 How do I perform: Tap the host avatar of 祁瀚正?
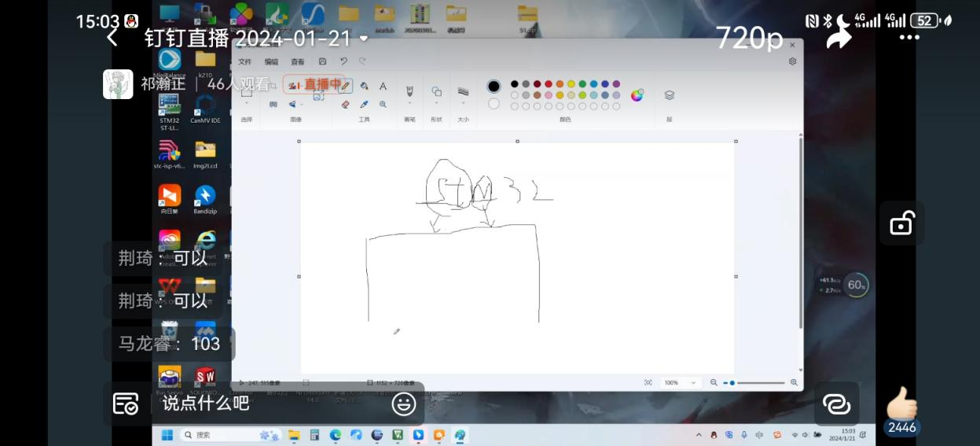(x=118, y=84)
